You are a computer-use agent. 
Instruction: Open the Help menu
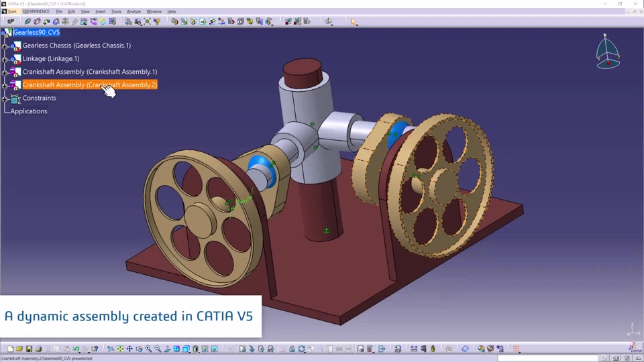pyautogui.click(x=172, y=11)
